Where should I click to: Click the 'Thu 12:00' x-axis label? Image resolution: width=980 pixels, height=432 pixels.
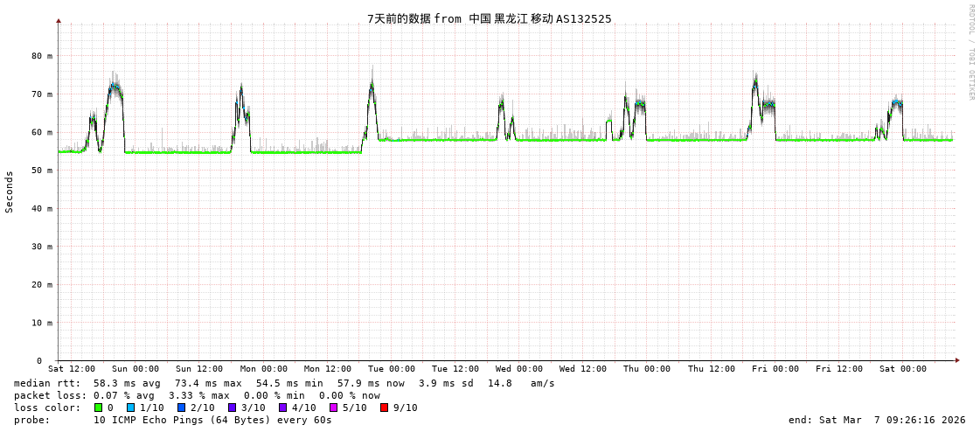tap(712, 369)
